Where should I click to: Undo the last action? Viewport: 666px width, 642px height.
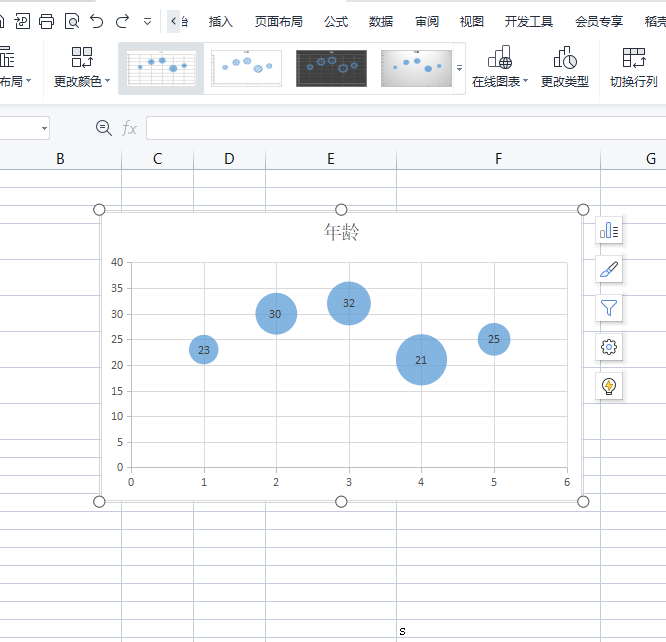click(97, 21)
